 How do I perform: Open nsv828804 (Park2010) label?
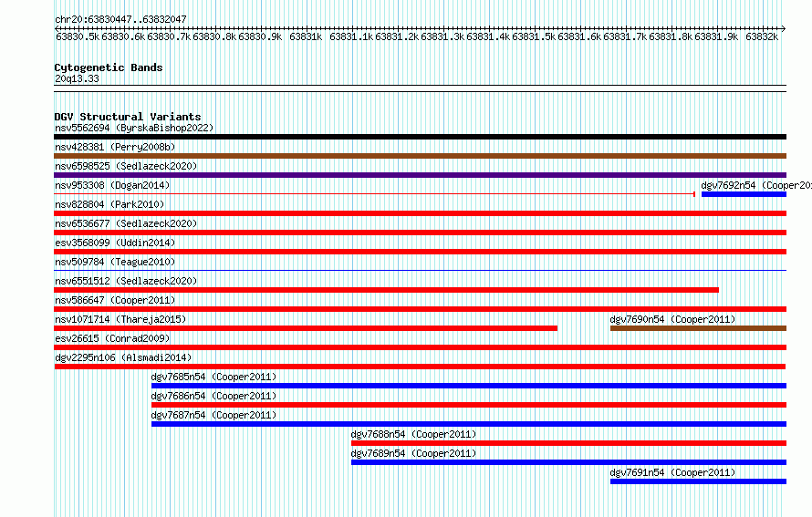(x=109, y=204)
